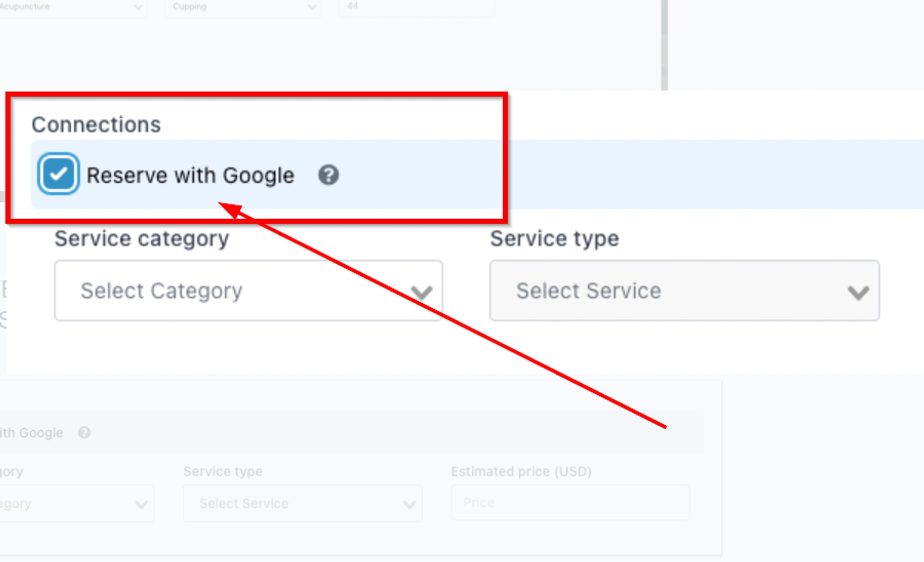This screenshot has width=924, height=562.
Task: Click the Connections heading
Action: [x=96, y=125]
